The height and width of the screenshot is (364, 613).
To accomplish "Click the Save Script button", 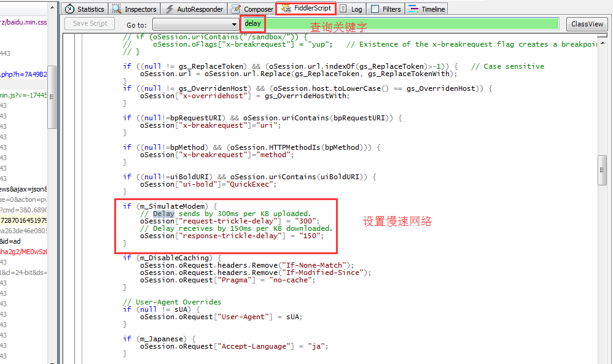I will [x=90, y=23].
